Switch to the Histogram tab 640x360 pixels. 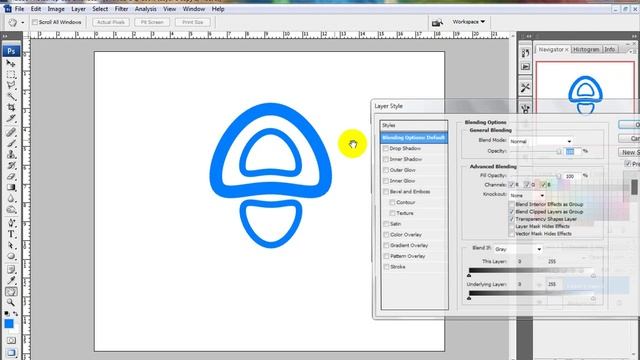click(x=586, y=49)
